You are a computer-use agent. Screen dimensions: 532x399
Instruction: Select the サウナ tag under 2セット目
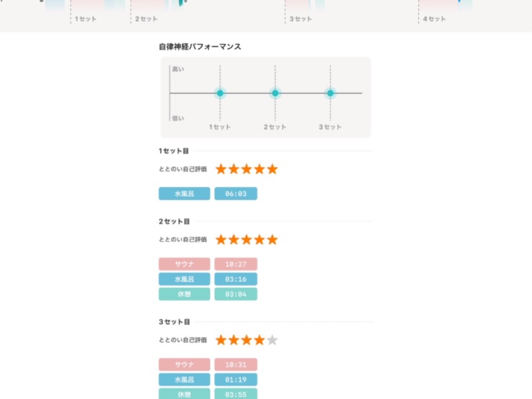(184, 264)
